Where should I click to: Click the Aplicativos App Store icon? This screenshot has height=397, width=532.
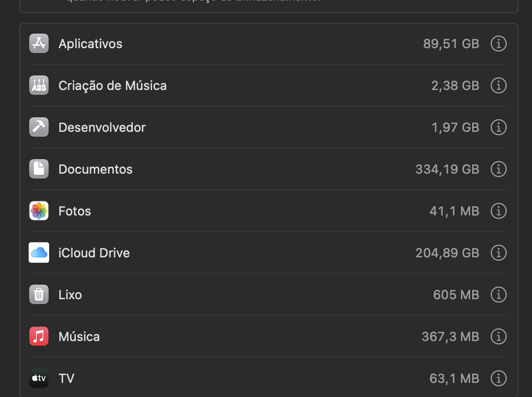(39, 44)
